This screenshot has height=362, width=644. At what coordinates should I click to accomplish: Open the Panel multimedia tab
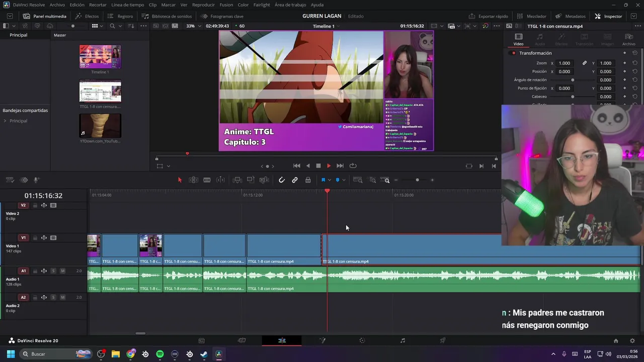(x=44, y=16)
